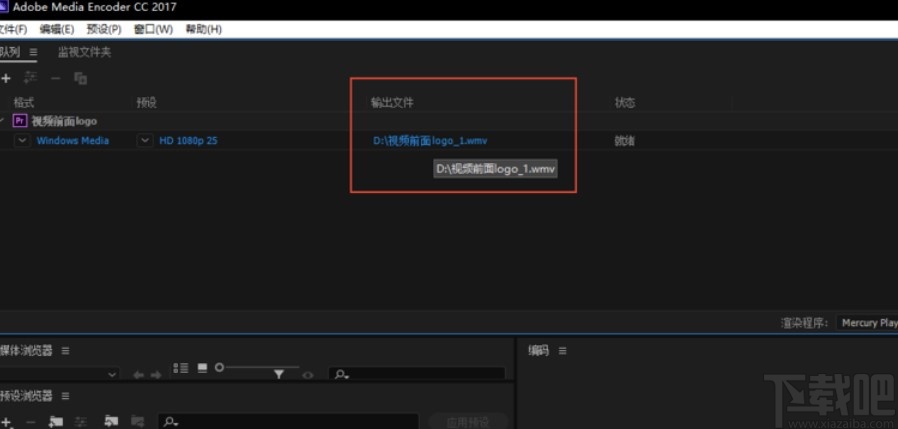898x429 pixels.
Task: Open the 帮助(H) menu
Action: [203, 29]
